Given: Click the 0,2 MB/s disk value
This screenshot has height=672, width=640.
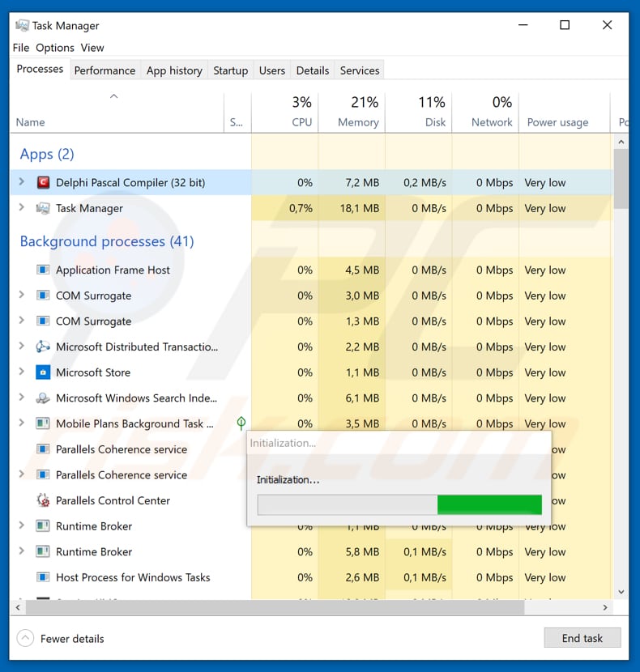Looking at the screenshot, I should pos(425,182).
